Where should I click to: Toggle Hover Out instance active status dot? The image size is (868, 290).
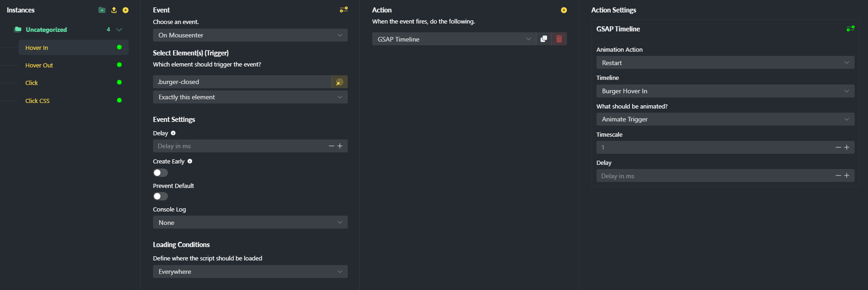coord(119,65)
